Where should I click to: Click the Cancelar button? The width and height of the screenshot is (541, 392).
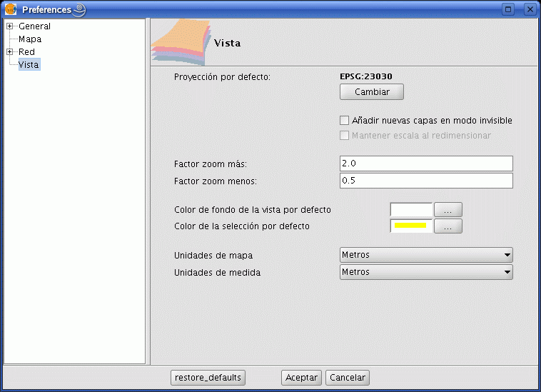348,378
